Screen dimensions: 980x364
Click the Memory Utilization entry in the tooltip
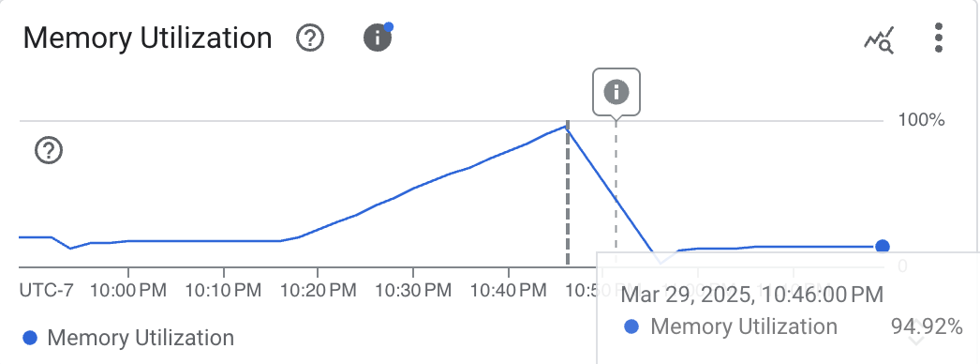[x=744, y=326]
